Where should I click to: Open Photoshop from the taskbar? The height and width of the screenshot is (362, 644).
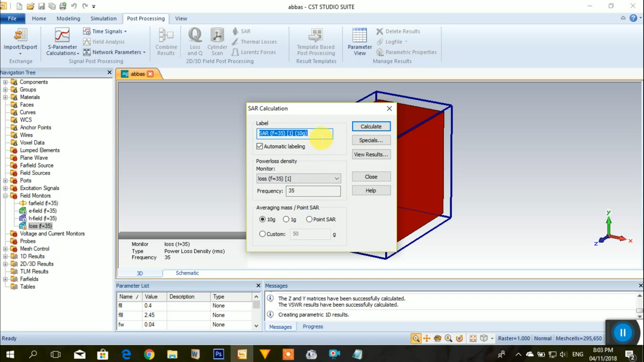[219, 354]
